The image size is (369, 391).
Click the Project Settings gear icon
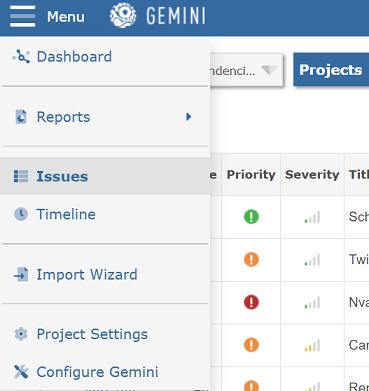21,334
